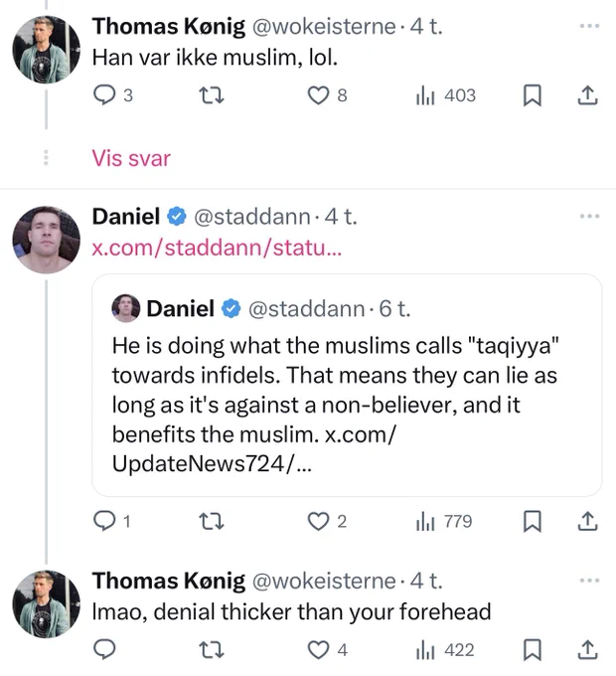The height and width of the screenshot is (676, 616).
Task: Open more options on Daniel's tweet
Action: pos(590,216)
